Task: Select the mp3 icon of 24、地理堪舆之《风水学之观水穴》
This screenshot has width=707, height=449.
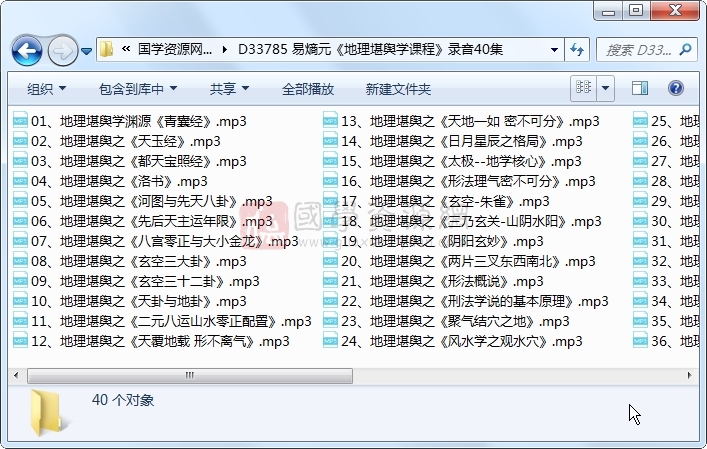Action: click(331, 341)
